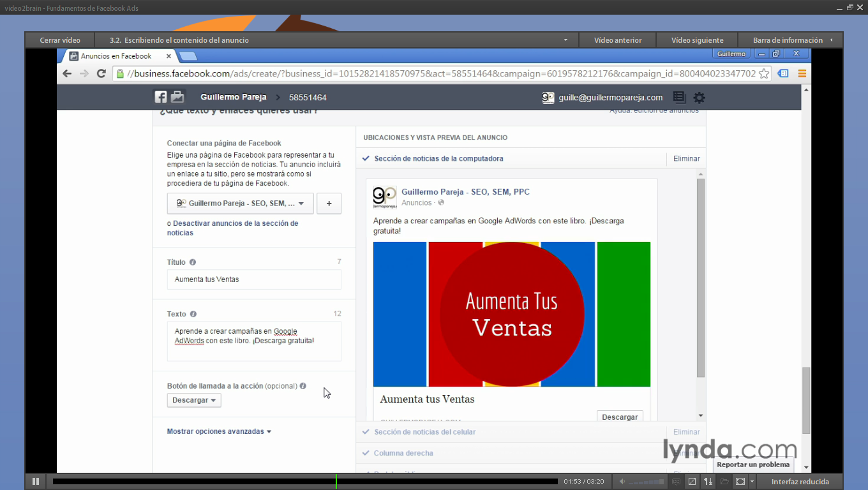Open the settings gear in Facebook header
Viewport: 868px width, 490px height.
pos(700,98)
